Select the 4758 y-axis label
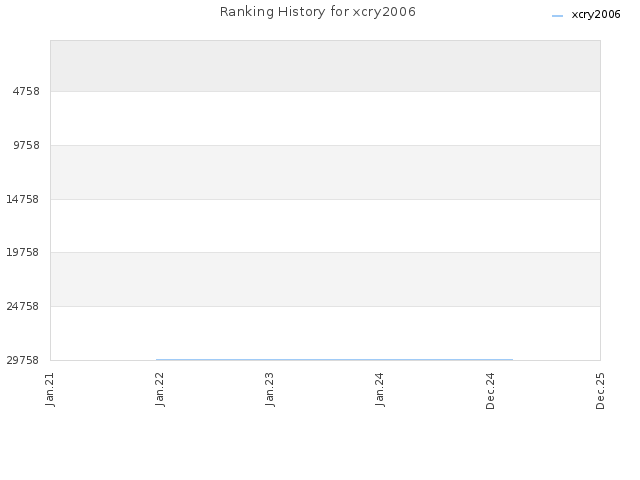 click(x=26, y=91)
